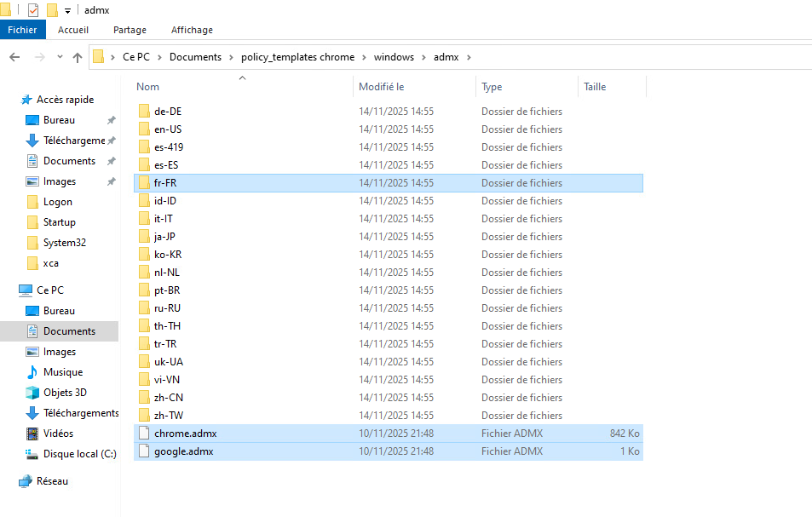Expand the chevron after admx in address bar
Image resolution: width=812 pixels, height=517 pixels.
coord(468,57)
